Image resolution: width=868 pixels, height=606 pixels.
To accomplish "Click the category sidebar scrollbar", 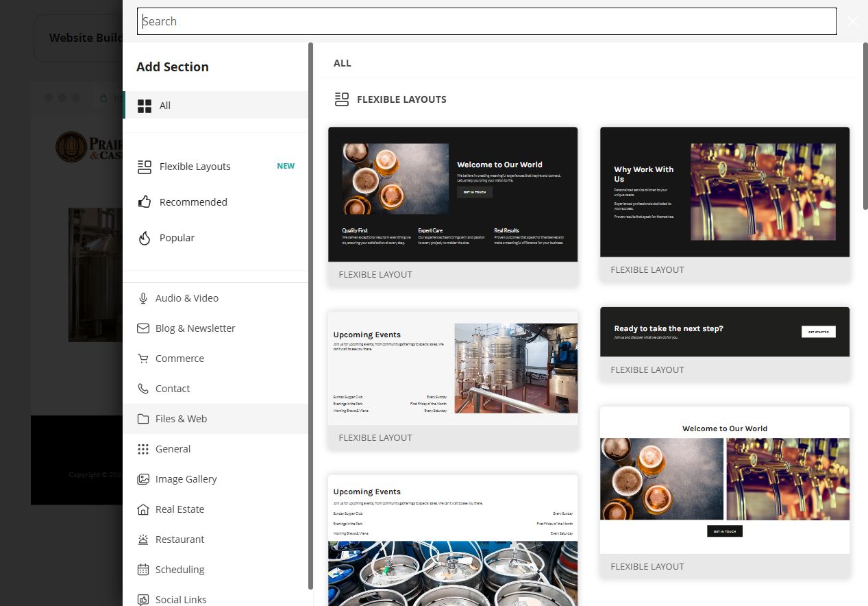I will tap(311, 315).
